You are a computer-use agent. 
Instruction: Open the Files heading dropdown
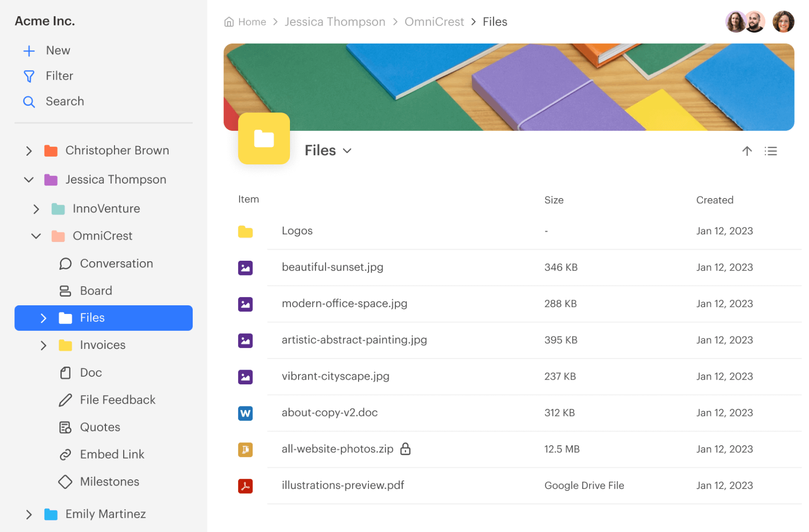tap(347, 150)
